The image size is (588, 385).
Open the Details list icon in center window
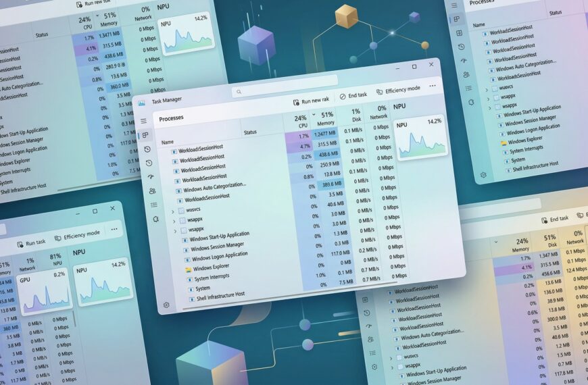tap(153, 205)
